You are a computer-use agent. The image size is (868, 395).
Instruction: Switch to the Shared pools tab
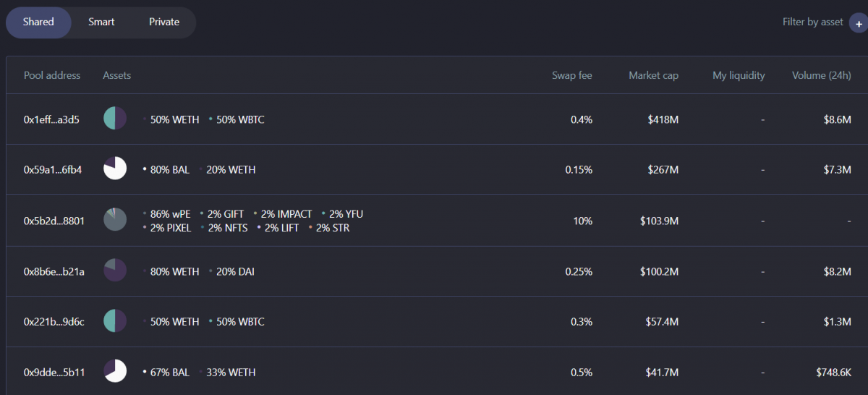tap(38, 22)
